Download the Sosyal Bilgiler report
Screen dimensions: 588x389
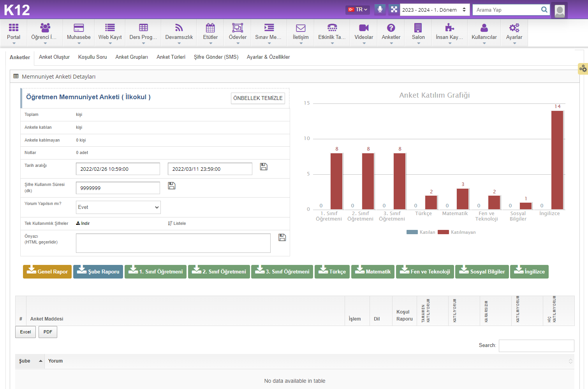click(482, 272)
